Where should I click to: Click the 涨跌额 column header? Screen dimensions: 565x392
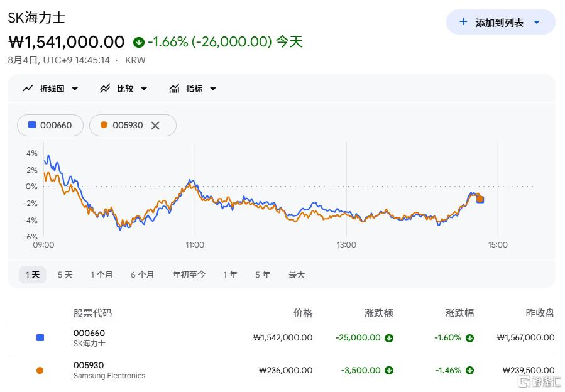(379, 313)
